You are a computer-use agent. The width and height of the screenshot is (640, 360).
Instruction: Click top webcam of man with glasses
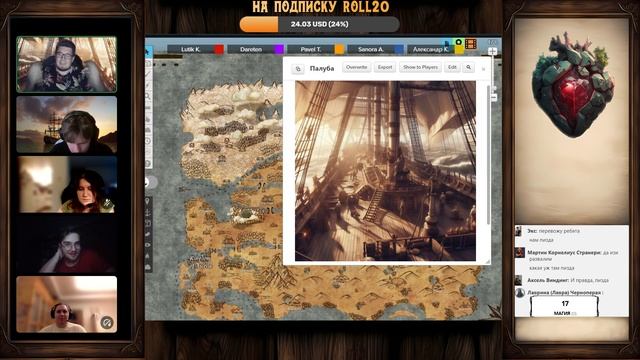67,64
